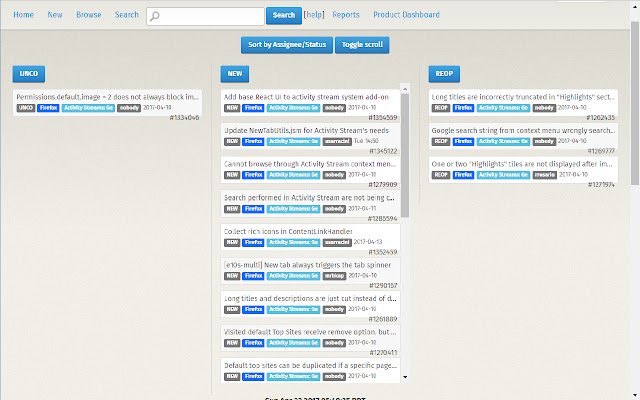Open the Search link in the header

[127, 15]
